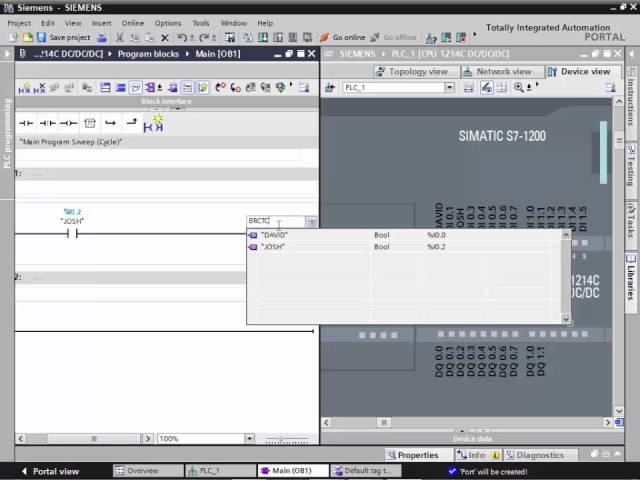Insert the empty box instruction from favorites
The width and height of the screenshot is (640, 480).
[89, 123]
